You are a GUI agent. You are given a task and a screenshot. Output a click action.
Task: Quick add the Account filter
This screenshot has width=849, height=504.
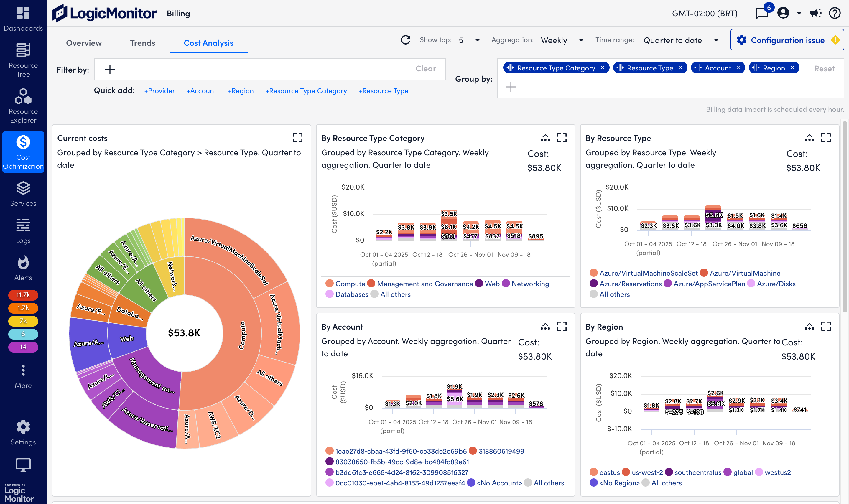click(201, 91)
